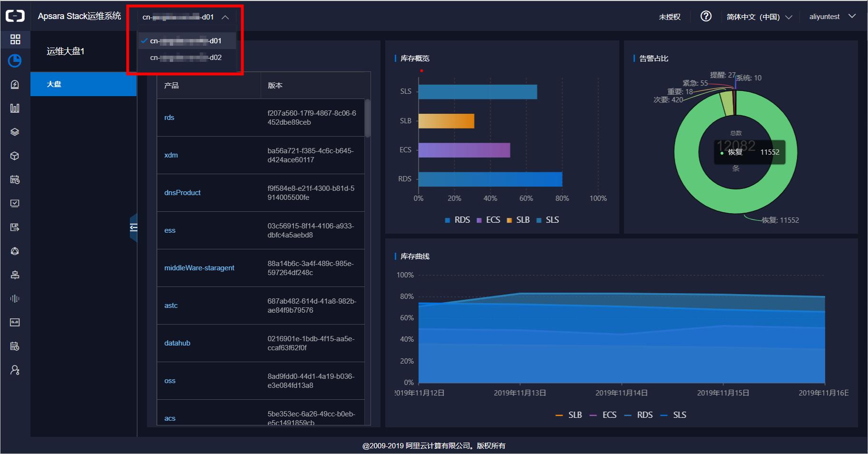Open the 简体中文 language dropdown
Screen dimensions: 868x454
(x=759, y=17)
